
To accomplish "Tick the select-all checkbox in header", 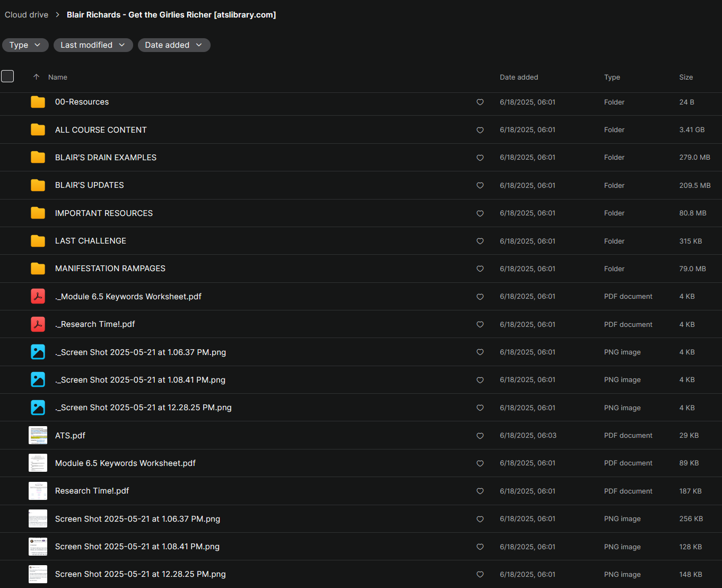I will coord(7,76).
